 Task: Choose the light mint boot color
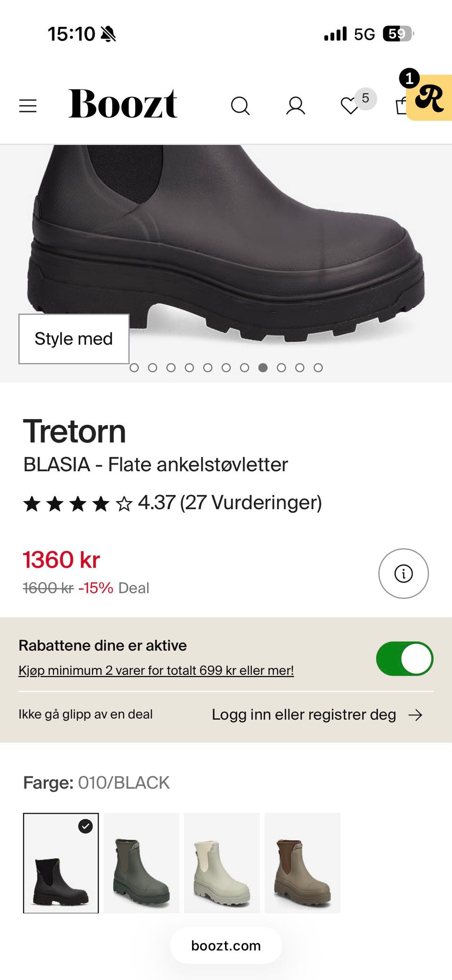(222, 863)
